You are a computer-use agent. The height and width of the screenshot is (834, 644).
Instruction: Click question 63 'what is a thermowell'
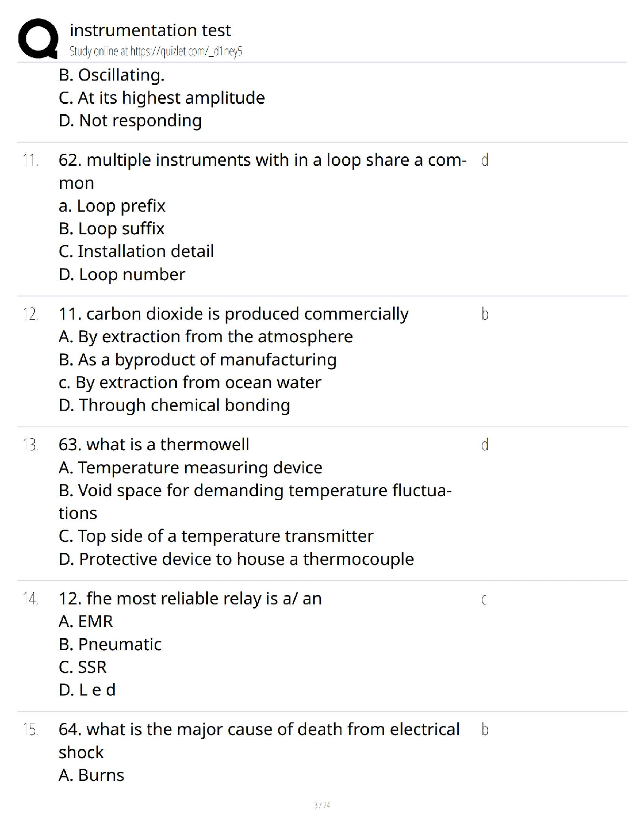pos(154,444)
